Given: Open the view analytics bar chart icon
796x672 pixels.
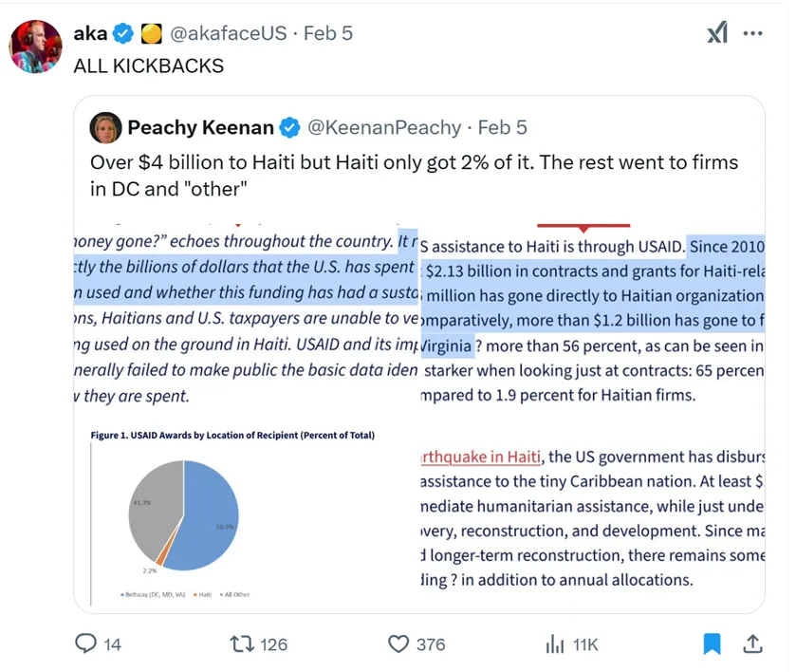Looking at the screenshot, I should pyautogui.click(x=554, y=644).
